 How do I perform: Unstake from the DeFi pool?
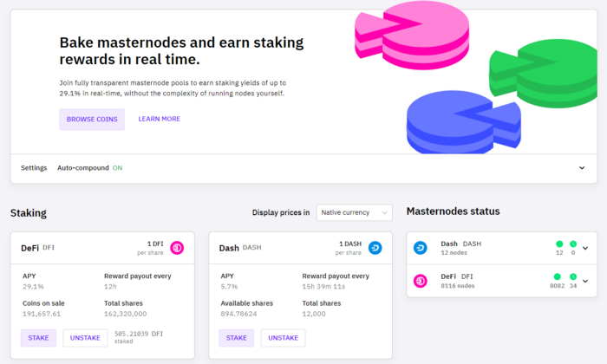pos(85,338)
